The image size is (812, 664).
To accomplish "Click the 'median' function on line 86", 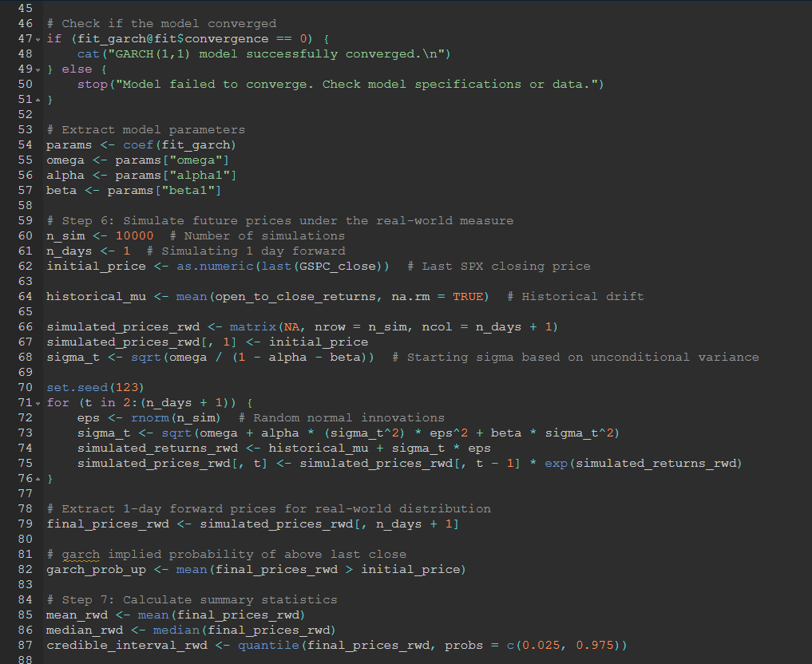I will (x=176, y=630).
